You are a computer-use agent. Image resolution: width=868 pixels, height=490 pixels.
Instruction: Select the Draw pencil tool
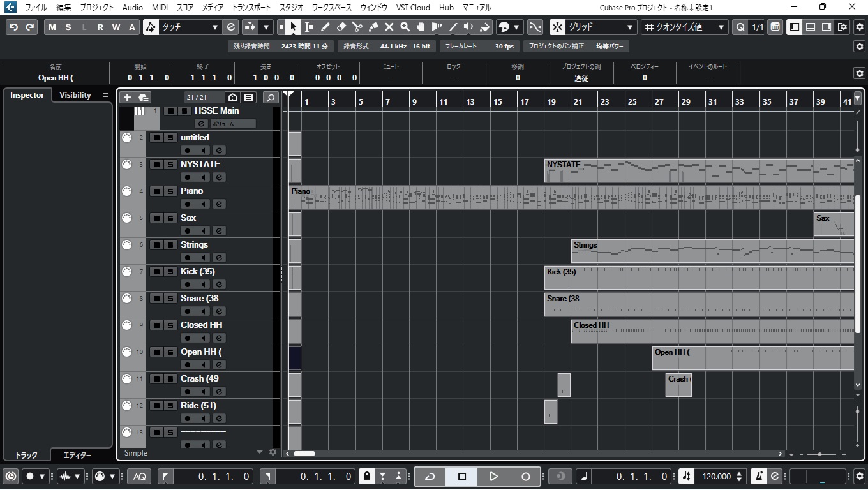click(x=325, y=27)
